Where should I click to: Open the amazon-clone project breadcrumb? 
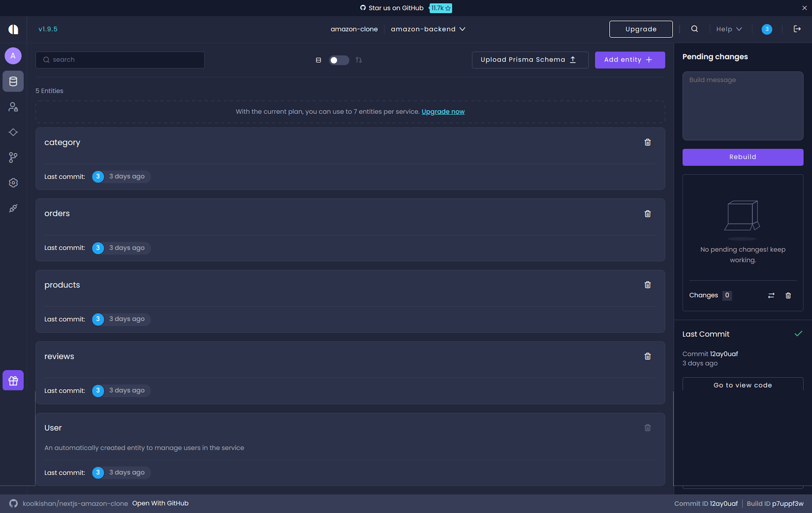(354, 29)
